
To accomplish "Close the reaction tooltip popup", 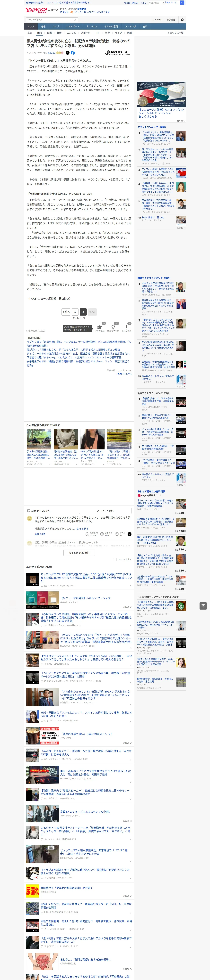I will [x=91, y=326].
